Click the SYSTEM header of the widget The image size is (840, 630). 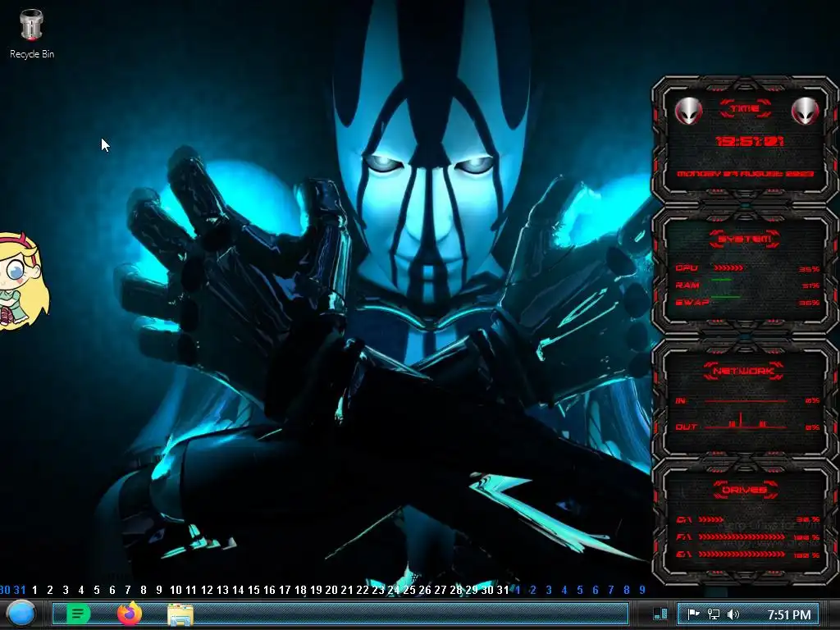[x=745, y=239]
